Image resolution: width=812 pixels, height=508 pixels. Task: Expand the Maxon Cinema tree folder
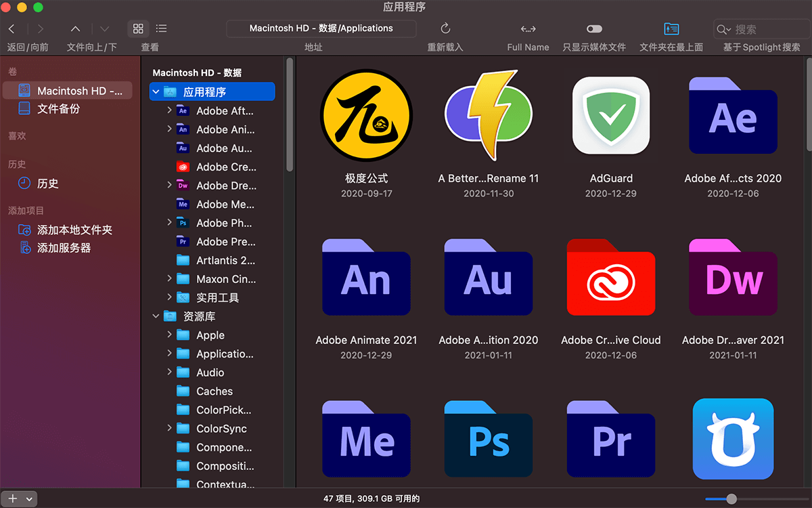(169, 279)
